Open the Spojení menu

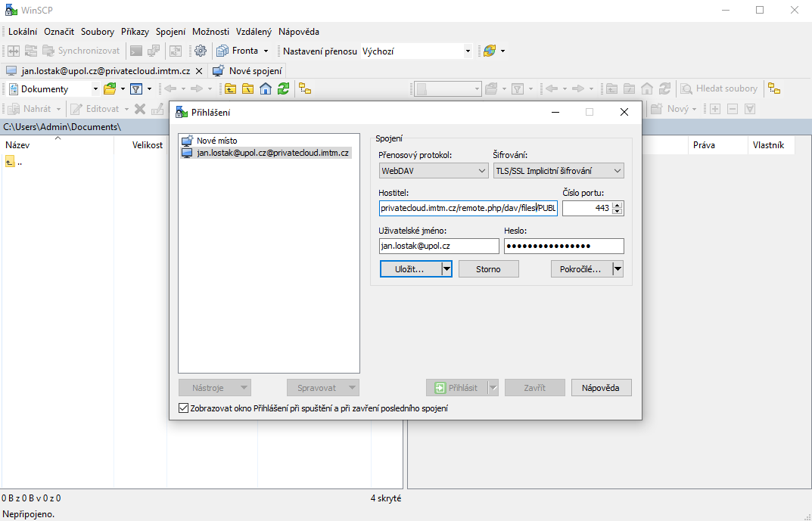click(x=171, y=32)
